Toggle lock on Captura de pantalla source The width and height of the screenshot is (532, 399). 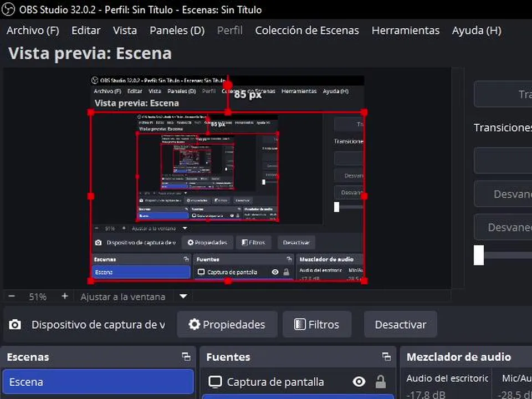(x=380, y=382)
